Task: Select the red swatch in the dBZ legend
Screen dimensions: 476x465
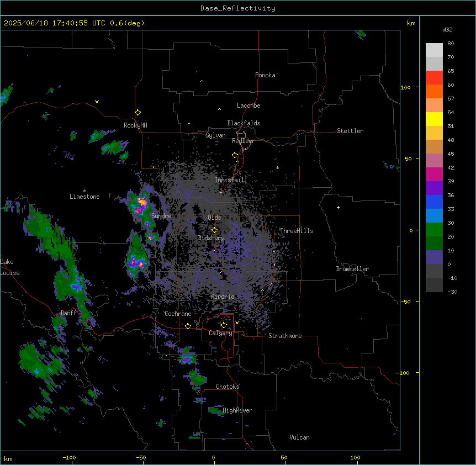Action: pyautogui.click(x=434, y=77)
